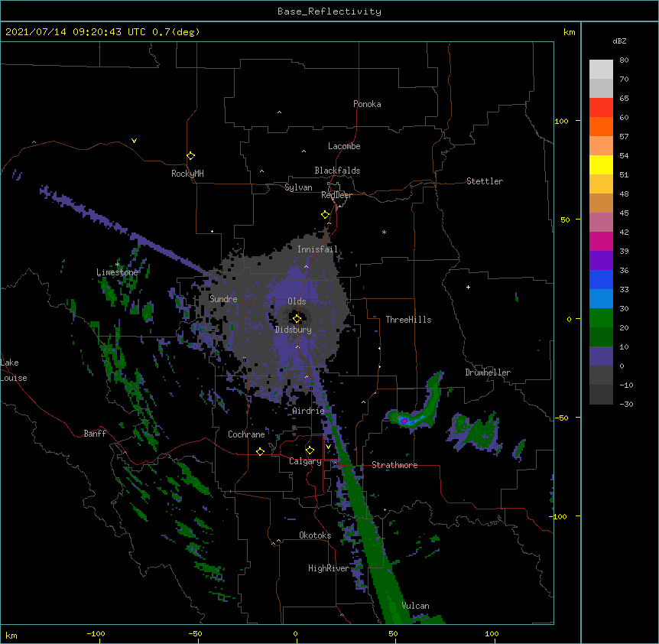This screenshot has height=644, width=659.
Task: Click the Blackfalds city label
Action: coord(337,171)
